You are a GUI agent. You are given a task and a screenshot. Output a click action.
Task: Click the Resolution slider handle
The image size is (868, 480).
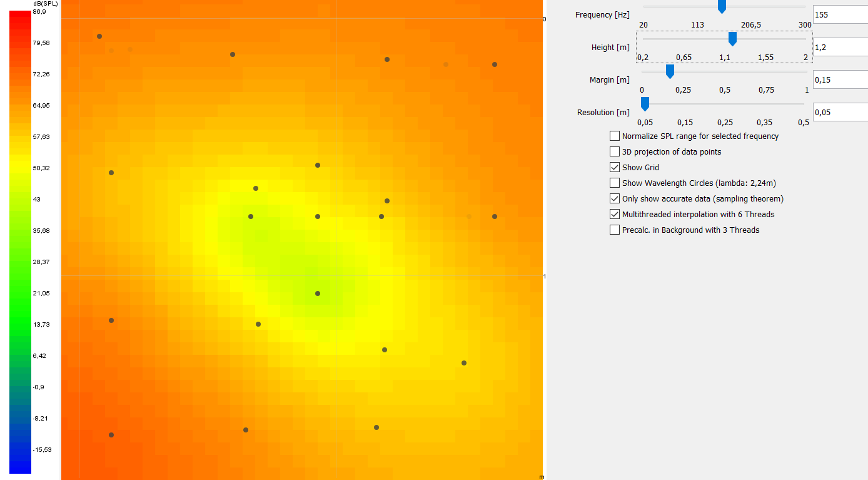pos(645,104)
